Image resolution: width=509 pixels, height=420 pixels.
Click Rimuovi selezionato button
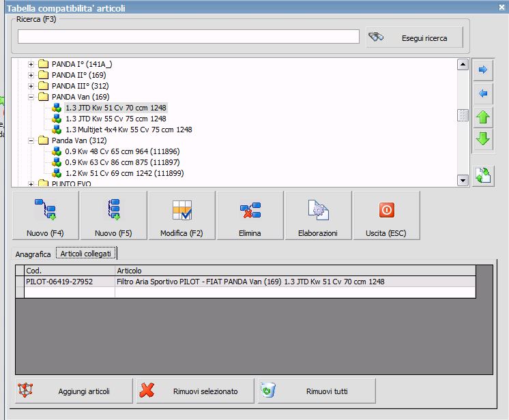[195, 391]
